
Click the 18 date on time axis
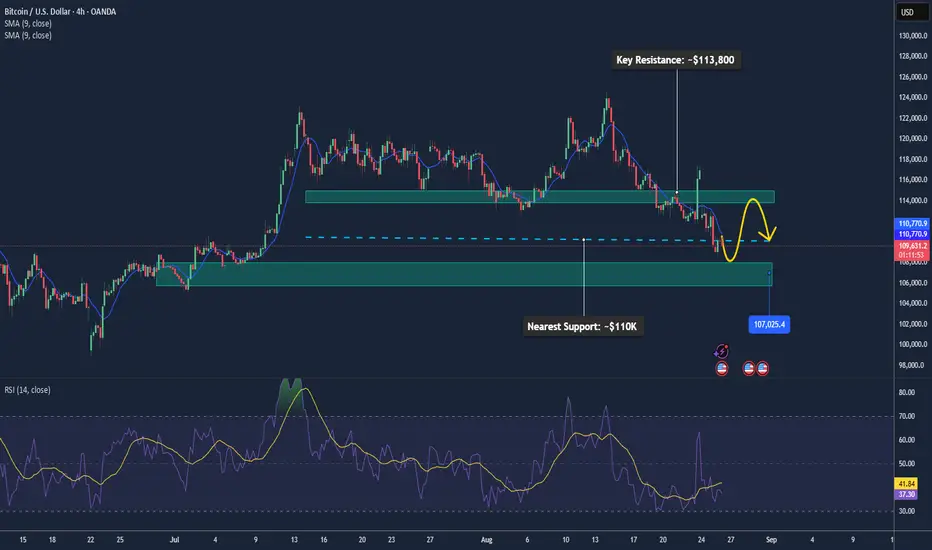[x=52, y=540]
